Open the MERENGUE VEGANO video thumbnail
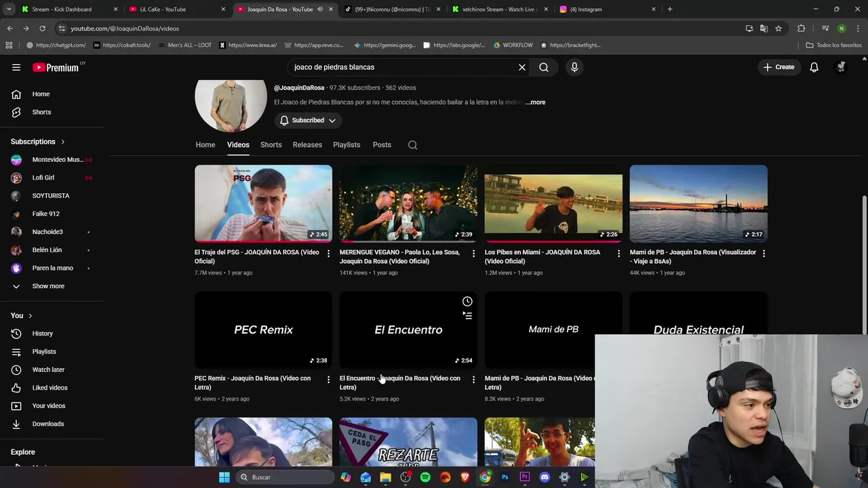 408,203
